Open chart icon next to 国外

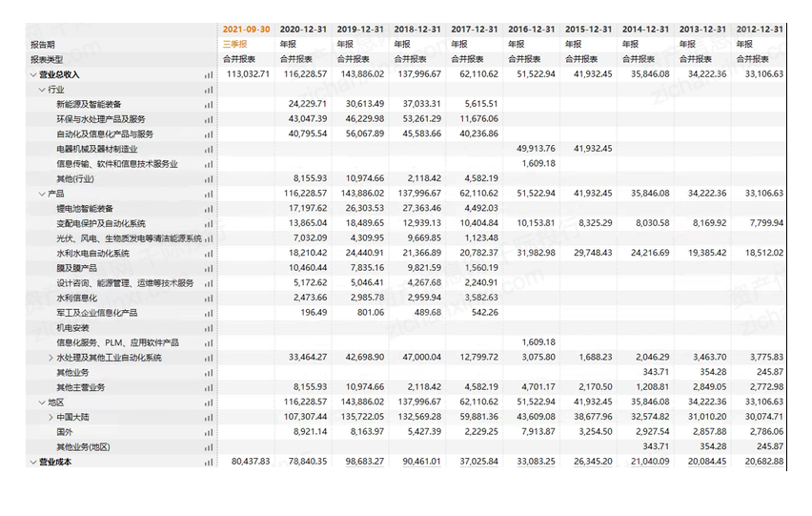pyautogui.click(x=208, y=432)
